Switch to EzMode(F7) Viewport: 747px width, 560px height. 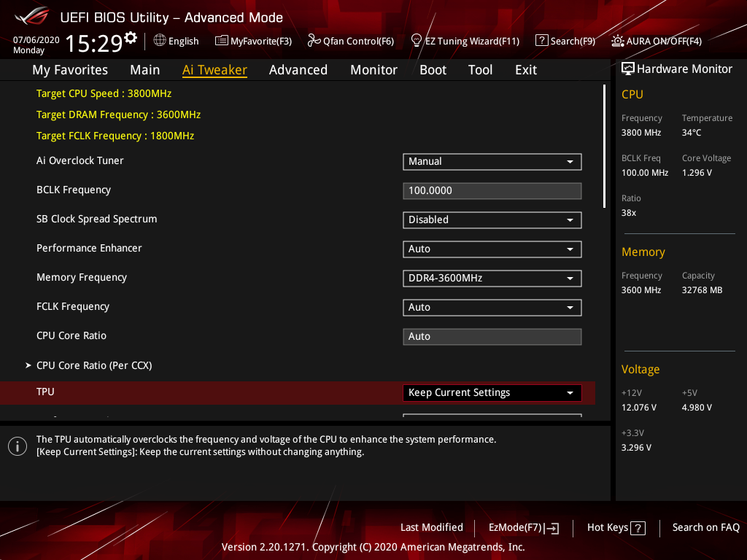pyautogui.click(x=524, y=528)
